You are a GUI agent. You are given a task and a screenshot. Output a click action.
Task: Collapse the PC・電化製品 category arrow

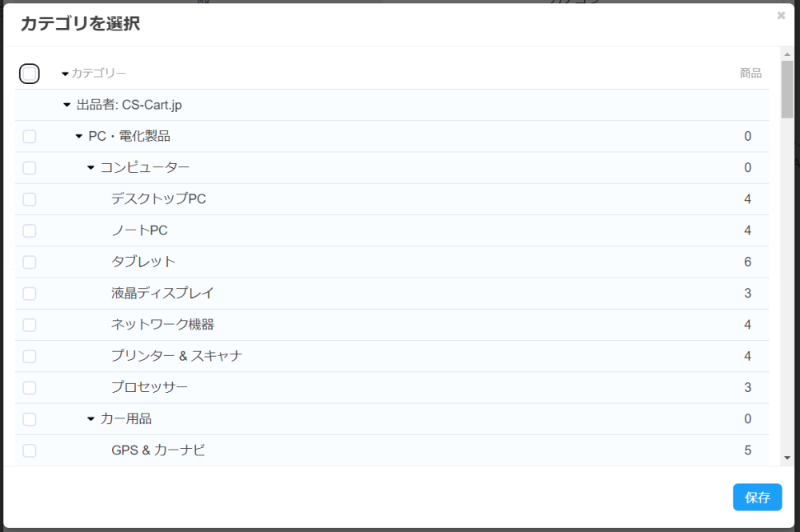point(78,136)
